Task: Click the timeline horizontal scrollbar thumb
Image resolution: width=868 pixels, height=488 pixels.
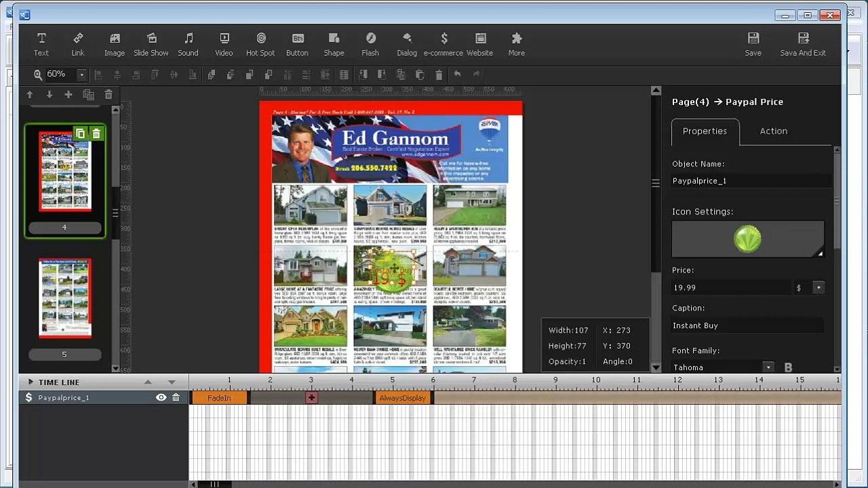Action: (214, 484)
